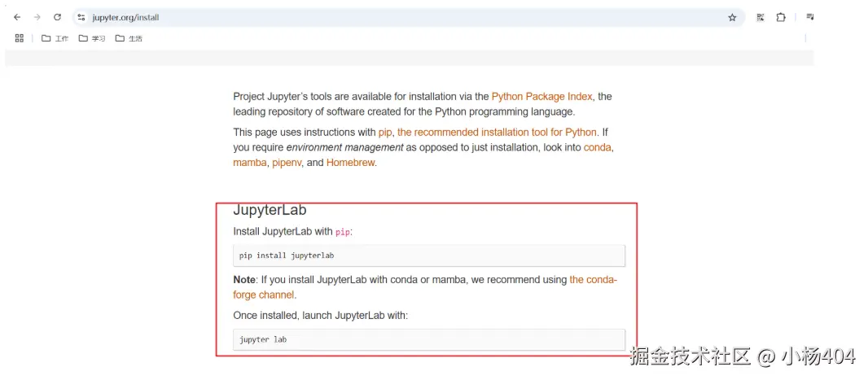Click the QR code extension icon
This screenshot has height=380, width=868.
760,17
